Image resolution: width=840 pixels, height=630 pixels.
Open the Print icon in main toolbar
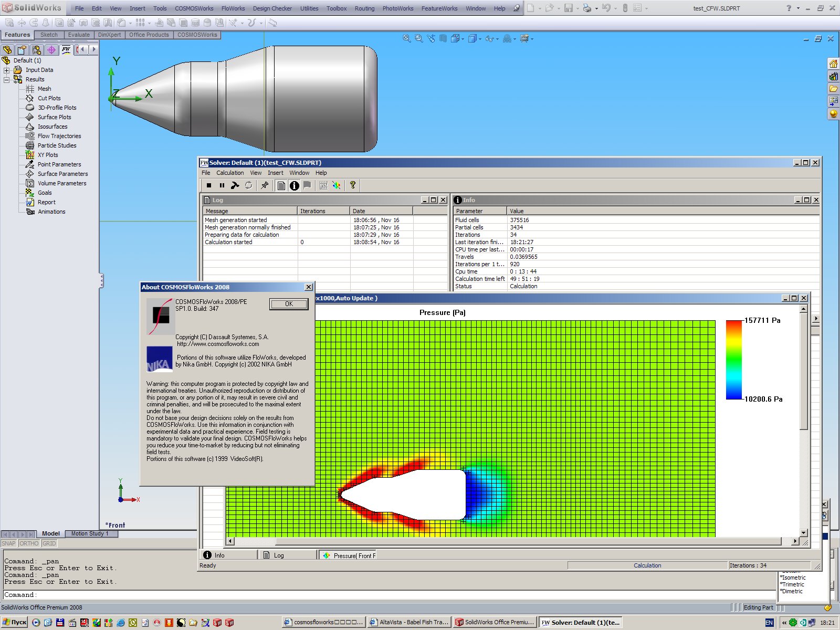tap(587, 8)
